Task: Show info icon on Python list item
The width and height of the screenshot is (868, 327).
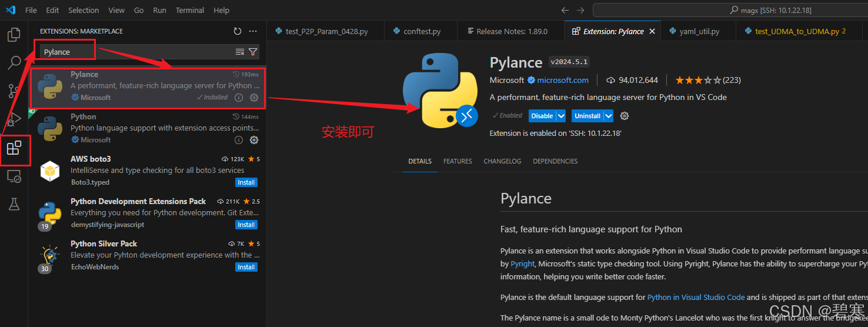Action: coord(239,140)
